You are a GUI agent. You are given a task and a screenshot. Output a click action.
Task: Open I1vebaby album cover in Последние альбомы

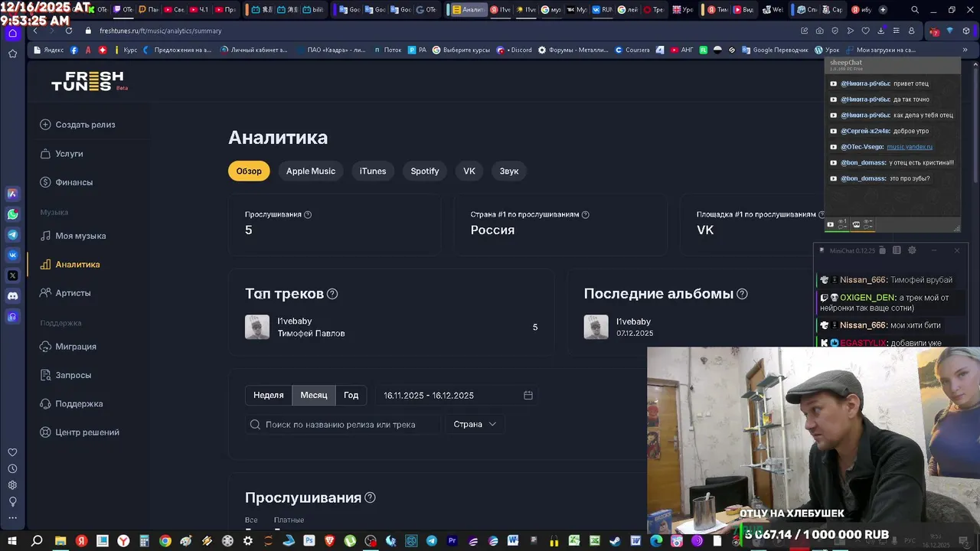pos(596,327)
